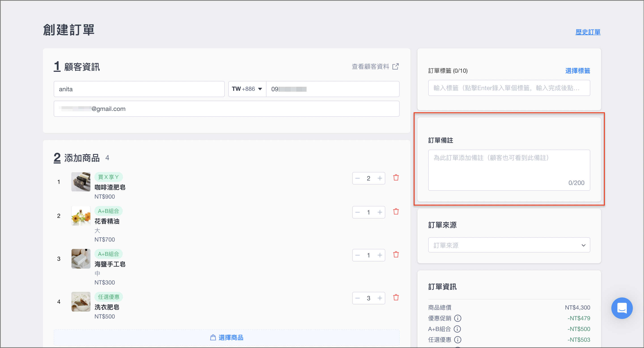Increase quantity of 花香精油

tap(380, 212)
